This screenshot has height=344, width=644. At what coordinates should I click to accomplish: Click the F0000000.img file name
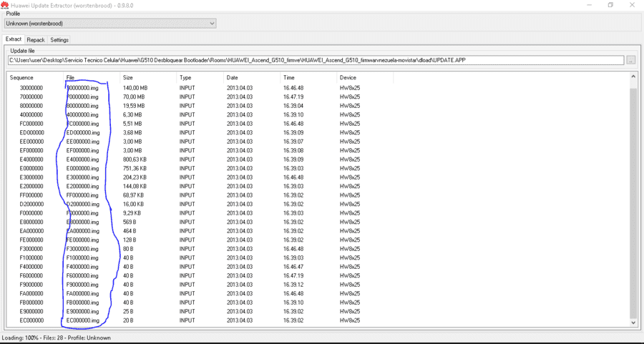click(x=82, y=213)
